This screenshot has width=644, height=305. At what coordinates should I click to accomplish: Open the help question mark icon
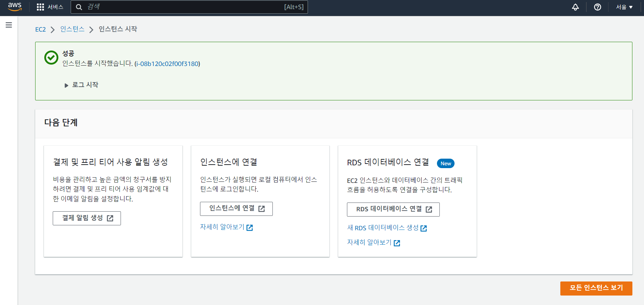[x=598, y=7]
